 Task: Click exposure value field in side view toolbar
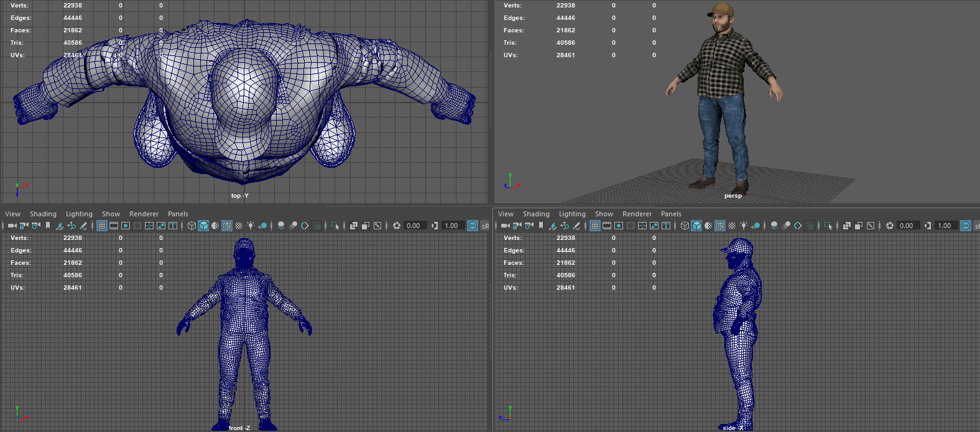(x=907, y=226)
